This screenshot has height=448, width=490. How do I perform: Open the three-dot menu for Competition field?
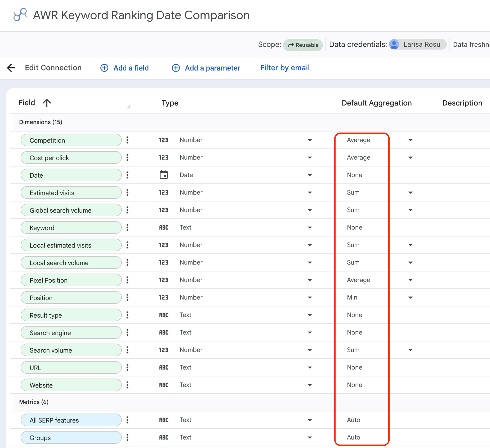click(x=127, y=140)
